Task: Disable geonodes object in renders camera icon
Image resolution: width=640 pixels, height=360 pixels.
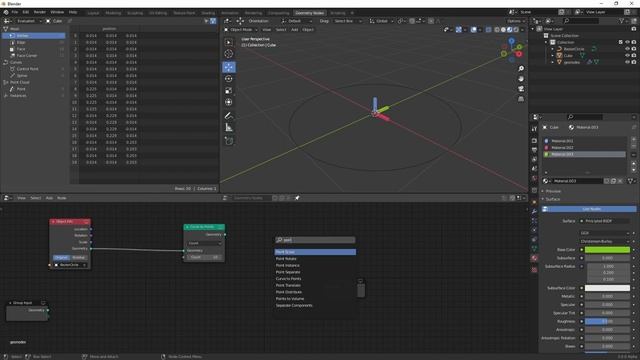Action: point(634,62)
